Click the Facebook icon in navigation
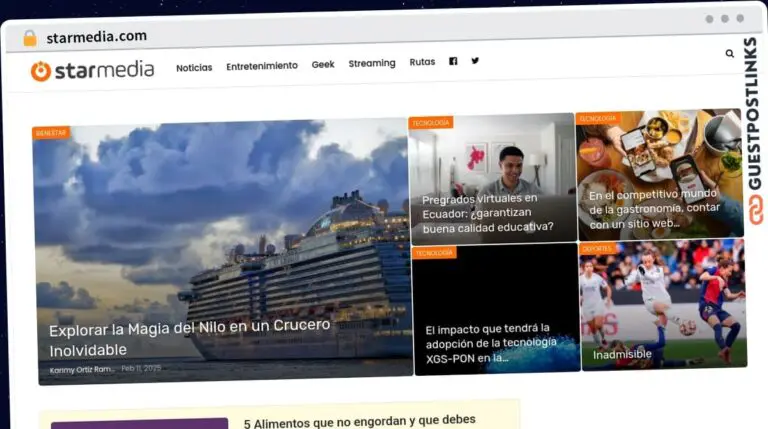 453,62
